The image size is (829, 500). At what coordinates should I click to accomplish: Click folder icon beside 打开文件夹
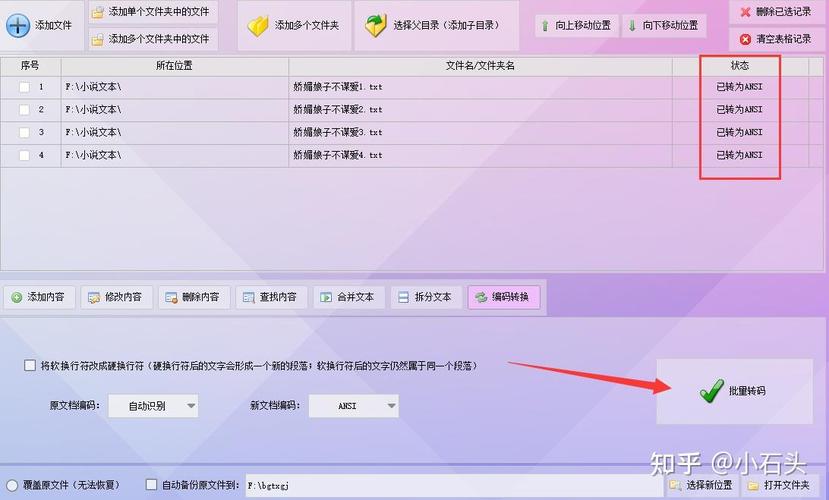(x=753, y=485)
